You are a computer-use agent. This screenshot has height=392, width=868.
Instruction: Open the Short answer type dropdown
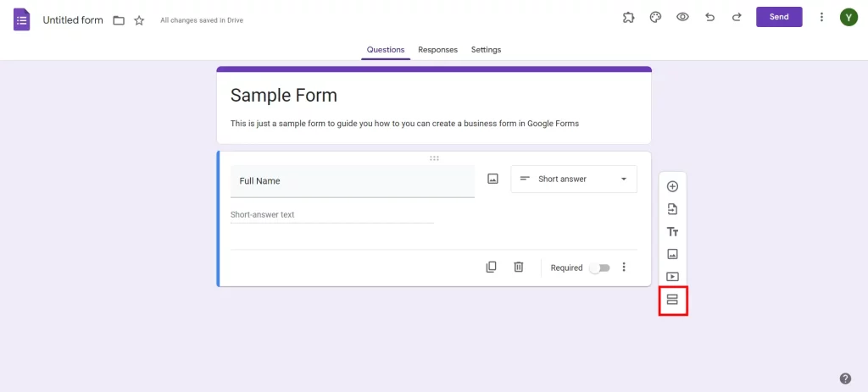574,179
